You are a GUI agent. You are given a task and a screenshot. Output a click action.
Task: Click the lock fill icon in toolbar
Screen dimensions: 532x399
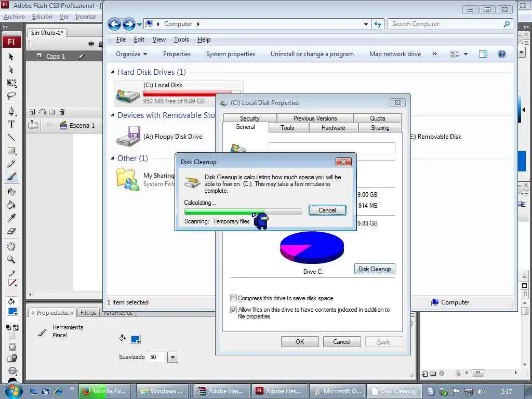(12, 357)
